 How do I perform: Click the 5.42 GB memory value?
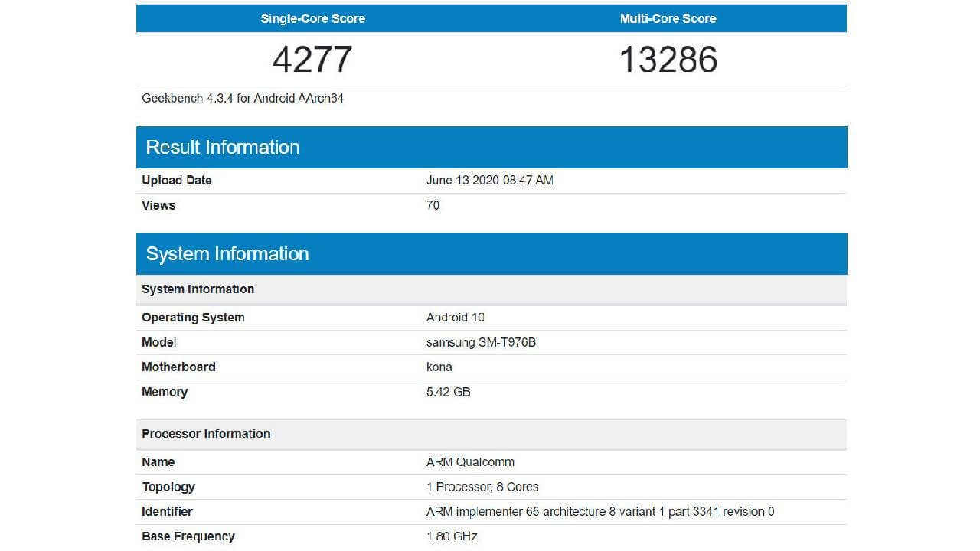(x=448, y=392)
